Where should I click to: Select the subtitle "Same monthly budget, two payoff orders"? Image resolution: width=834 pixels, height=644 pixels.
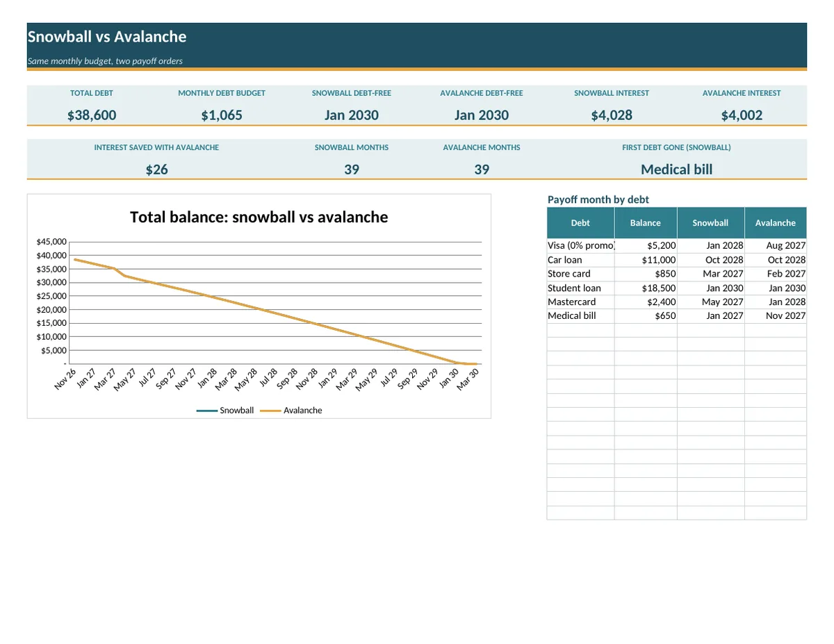click(105, 61)
